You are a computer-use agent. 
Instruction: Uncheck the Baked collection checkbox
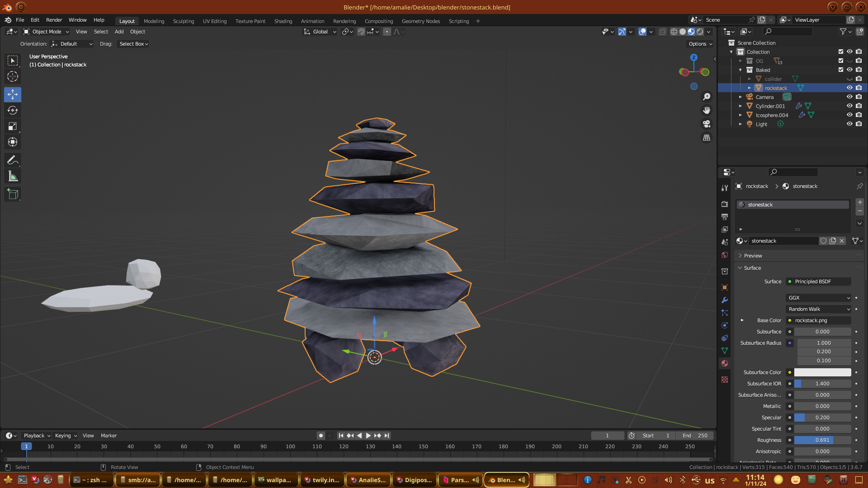click(841, 70)
